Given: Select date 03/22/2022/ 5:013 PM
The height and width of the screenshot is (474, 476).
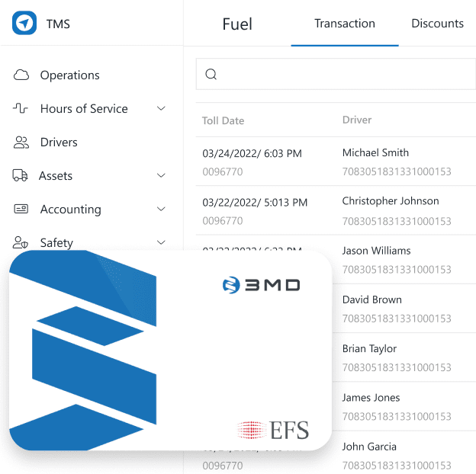Looking at the screenshot, I should (x=255, y=202).
